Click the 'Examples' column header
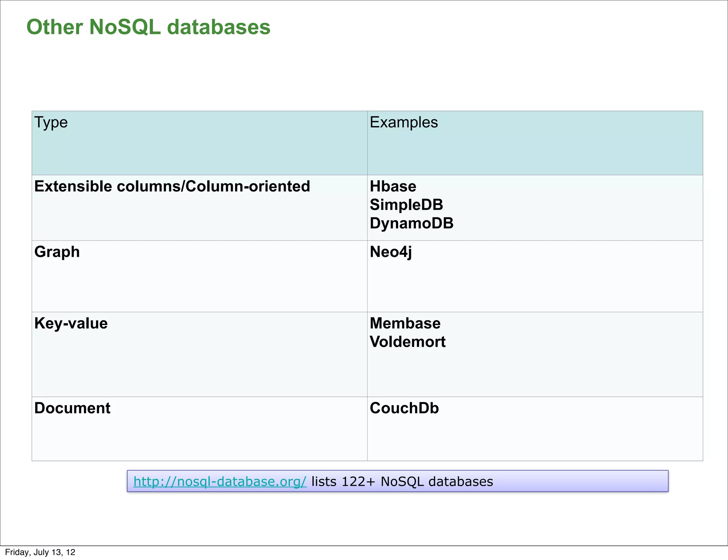Screen dimensions: 728x560 click(535, 143)
